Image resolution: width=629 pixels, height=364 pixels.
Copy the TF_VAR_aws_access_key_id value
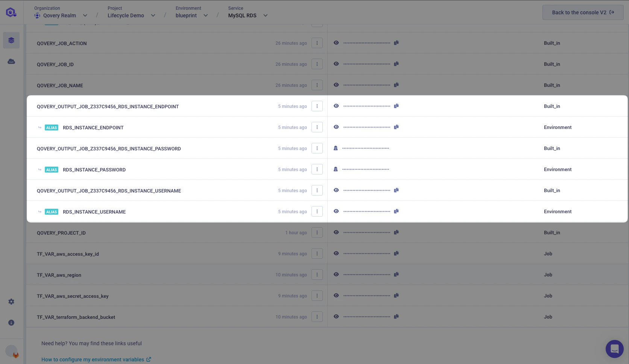click(396, 253)
